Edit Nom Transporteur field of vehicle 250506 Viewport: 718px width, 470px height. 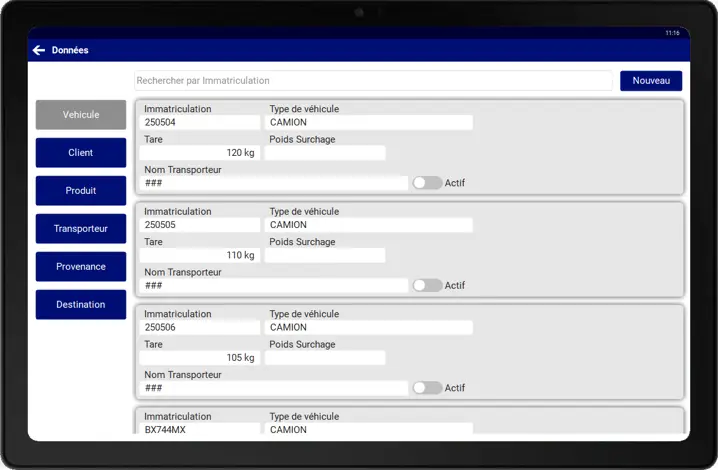274,388
